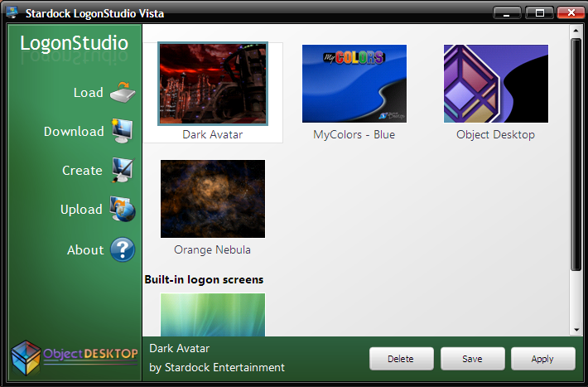
Task: Select the Dark Avatar thumbnail
Action: coord(213,84)
